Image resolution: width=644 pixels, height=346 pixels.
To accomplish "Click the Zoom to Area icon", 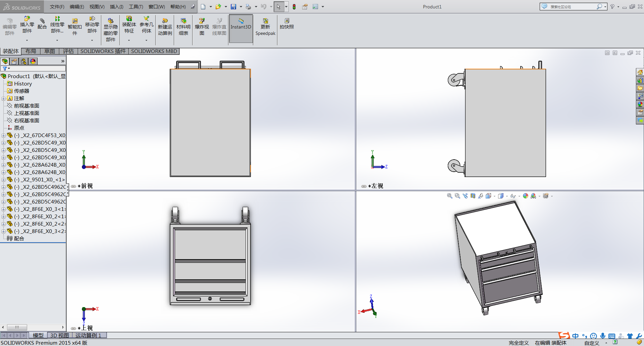I will point(458,196).
